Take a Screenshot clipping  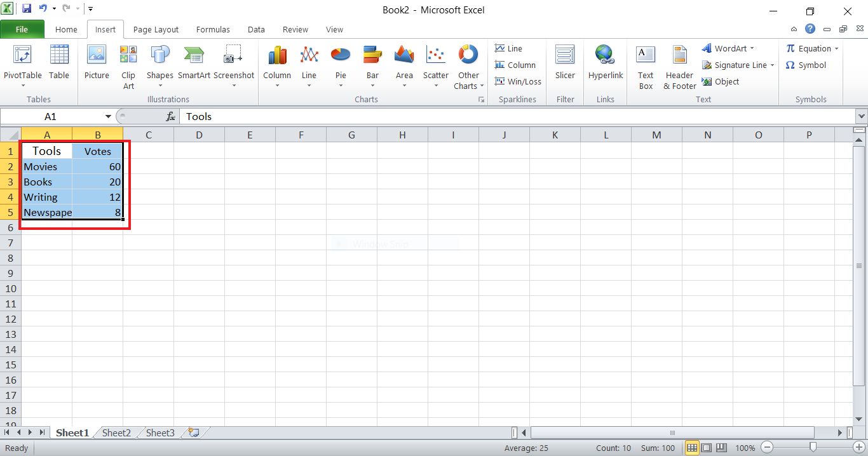pyautogui.click(x=234, y=67)
